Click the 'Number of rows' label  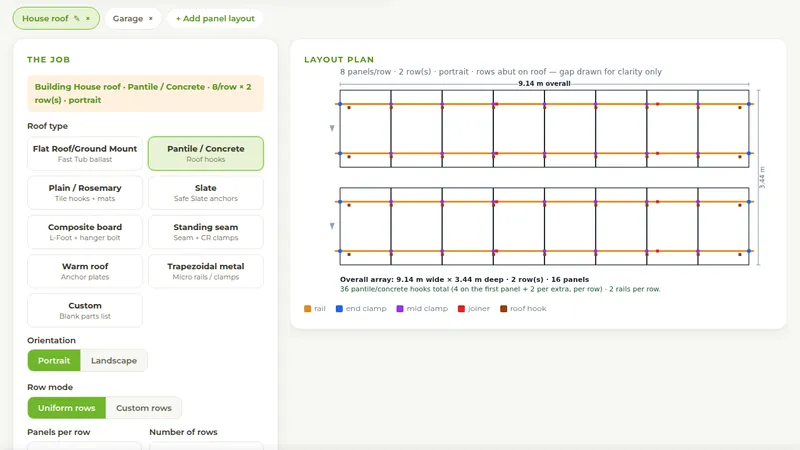183,432
